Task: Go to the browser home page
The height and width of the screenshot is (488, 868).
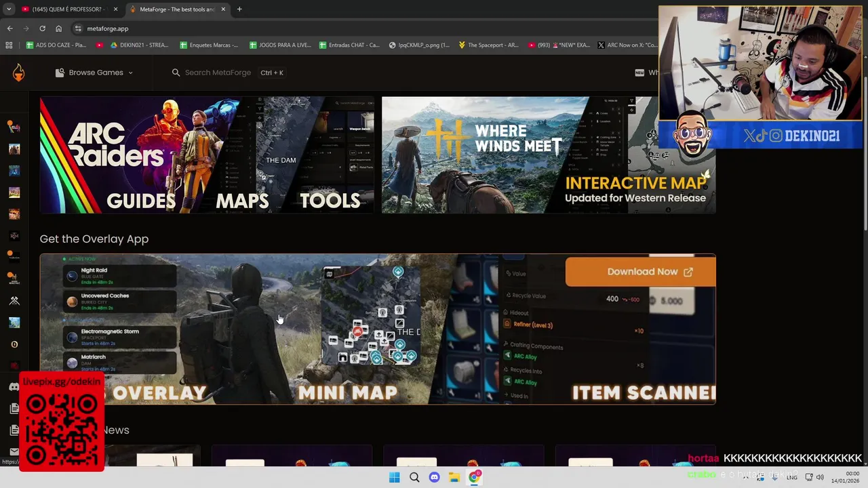Action: pyautogui.click(x=58, y=28)
